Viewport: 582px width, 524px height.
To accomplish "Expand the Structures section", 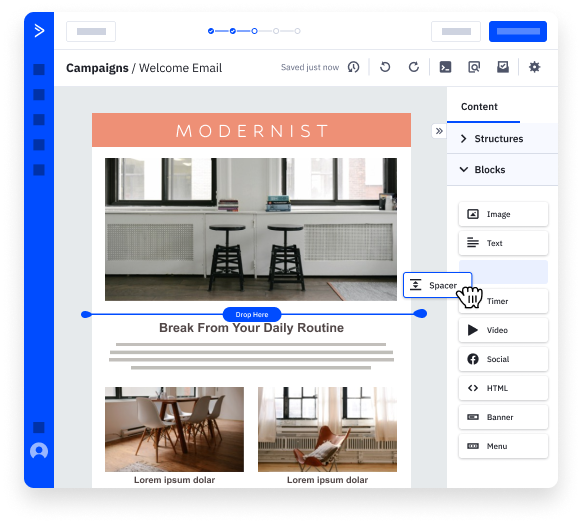I will [x=502, y=138].
